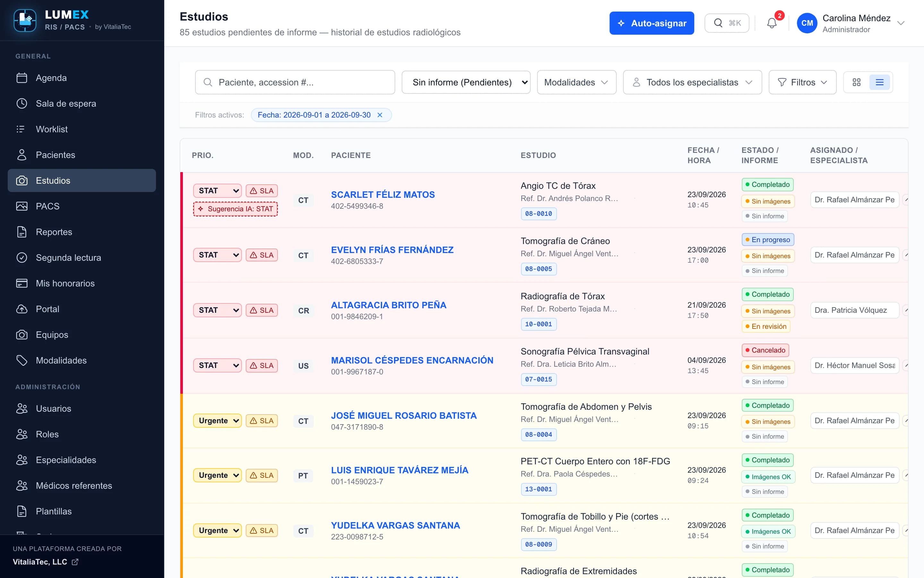Click the Paciente, accession search field
Viewport: 924px width, 578px height.
point(295,82)
